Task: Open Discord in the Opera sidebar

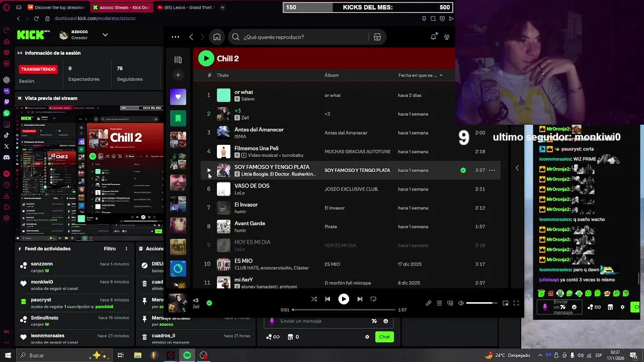Action: click(7, 157)
